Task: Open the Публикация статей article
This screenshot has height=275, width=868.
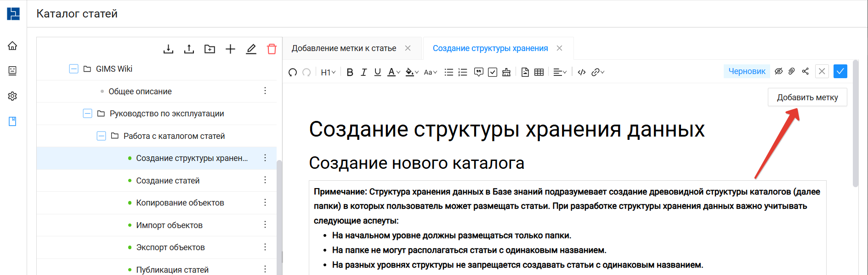Action: pyautogui.click(x=172, y=269)
